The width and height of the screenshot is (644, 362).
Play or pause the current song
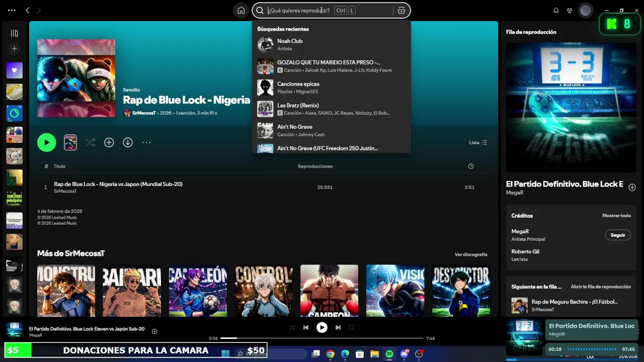point(321,328)
